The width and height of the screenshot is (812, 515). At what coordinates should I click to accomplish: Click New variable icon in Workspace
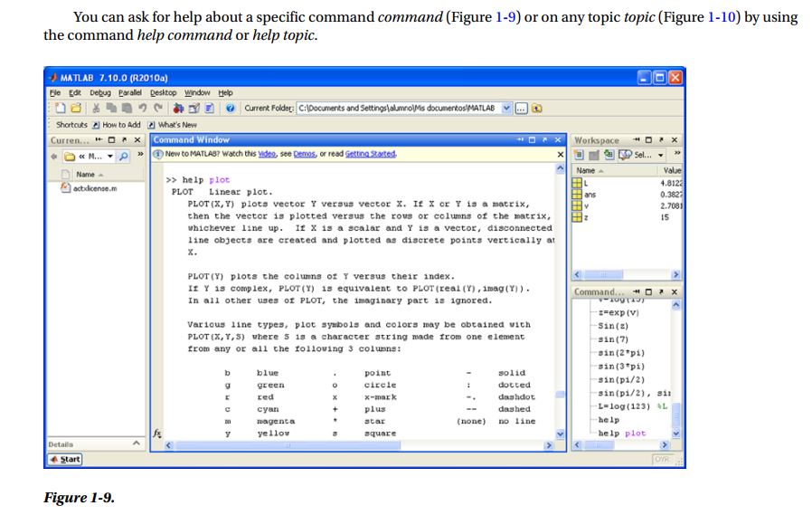pyautogui.click(x=579, y=155)
